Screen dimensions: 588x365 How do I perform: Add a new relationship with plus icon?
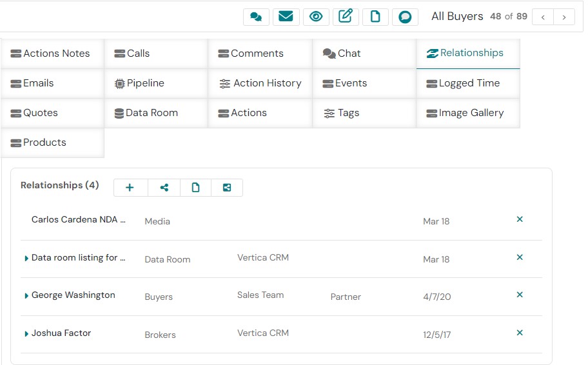pyautogui.click(x=130, y=188)
